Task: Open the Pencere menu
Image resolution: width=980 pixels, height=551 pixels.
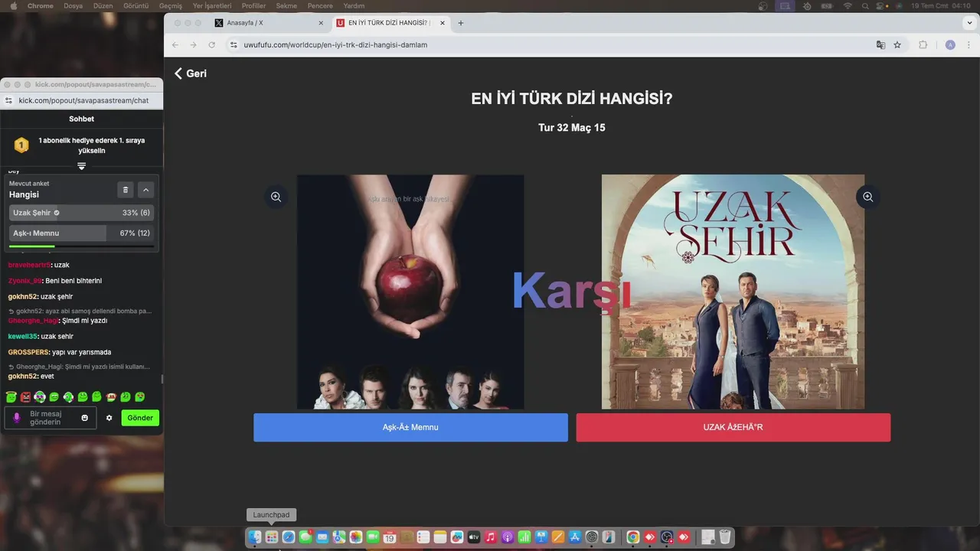Action: (320, 5)
